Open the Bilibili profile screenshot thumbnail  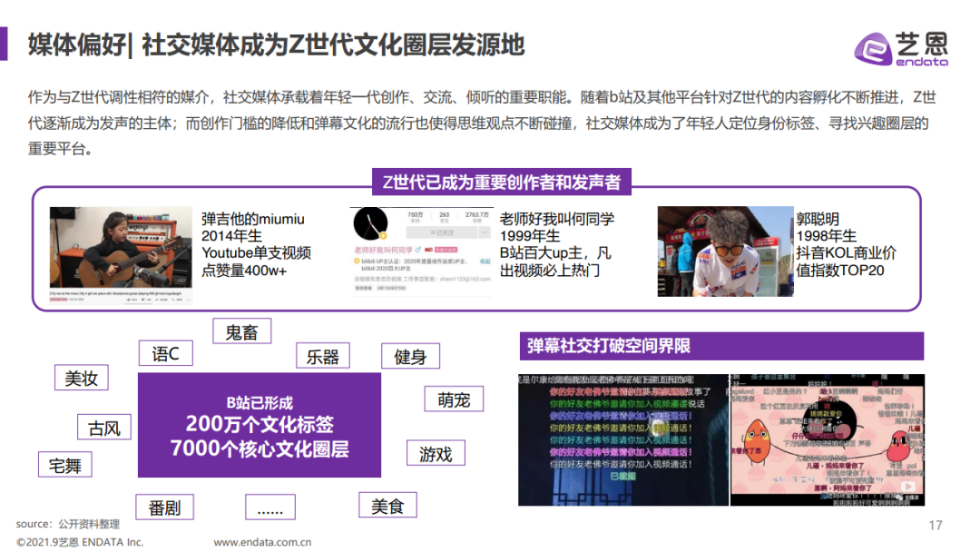(421, 250)
